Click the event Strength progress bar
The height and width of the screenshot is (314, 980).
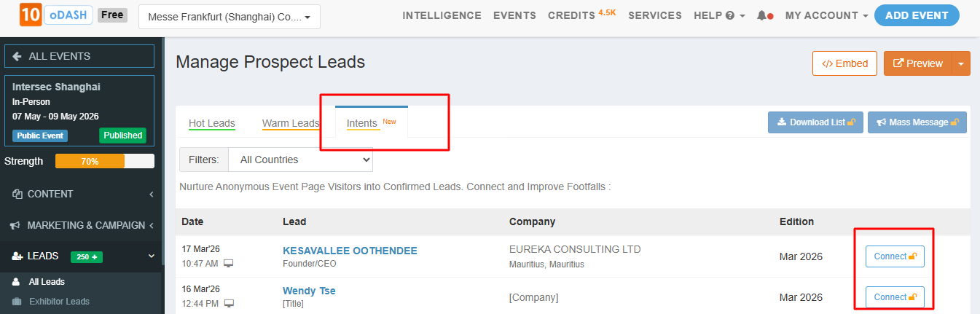pos(104,161)
